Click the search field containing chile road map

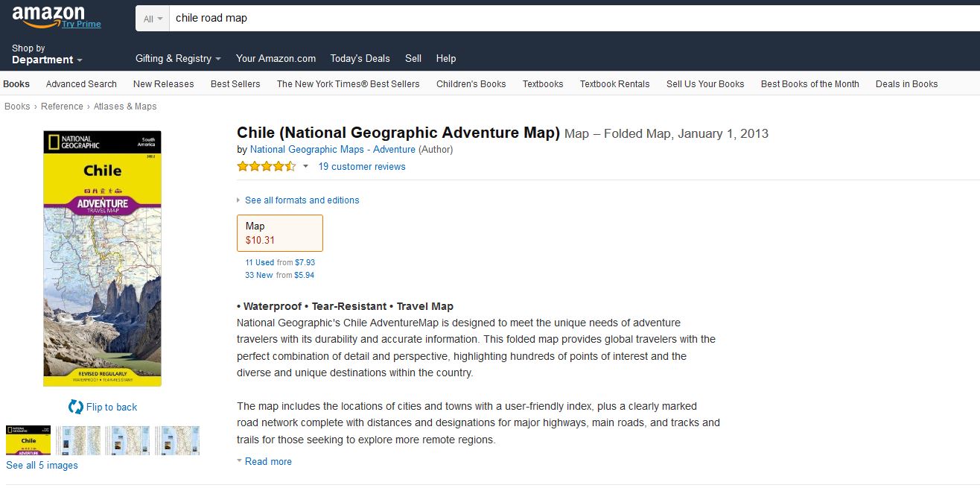(x=573, y=18)
